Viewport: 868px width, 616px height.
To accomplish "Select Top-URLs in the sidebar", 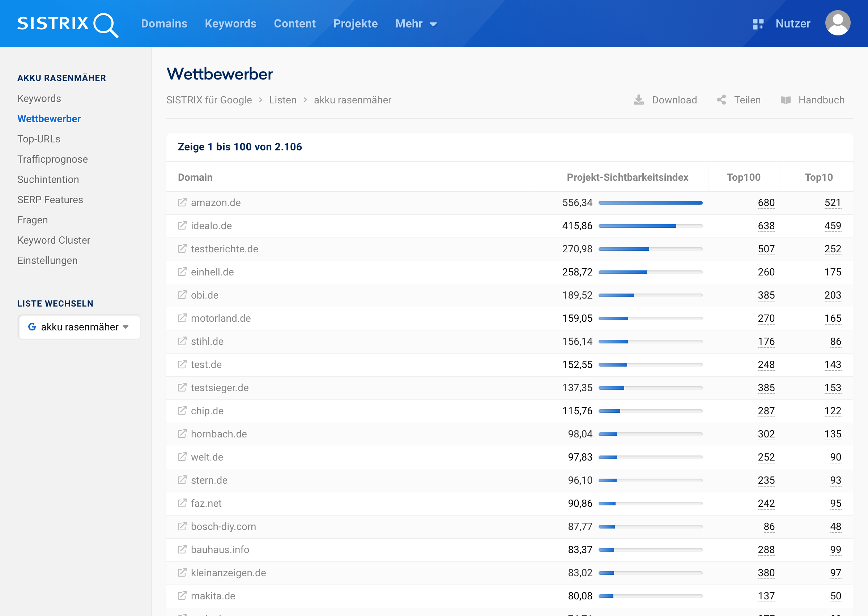I will click(x=39, y=139).
